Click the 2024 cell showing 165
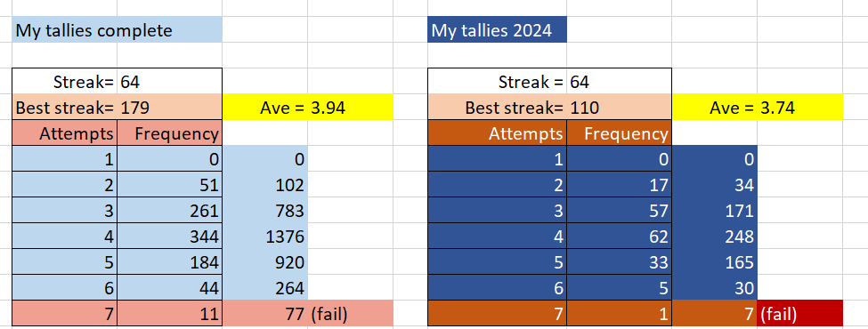Screen dimensions: 868x329 pos(715,262)
